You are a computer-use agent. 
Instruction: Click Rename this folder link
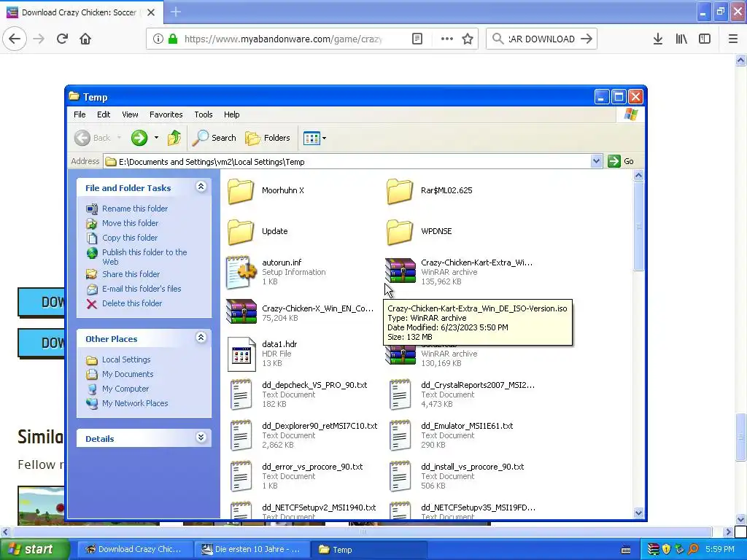tap(135, 209)
